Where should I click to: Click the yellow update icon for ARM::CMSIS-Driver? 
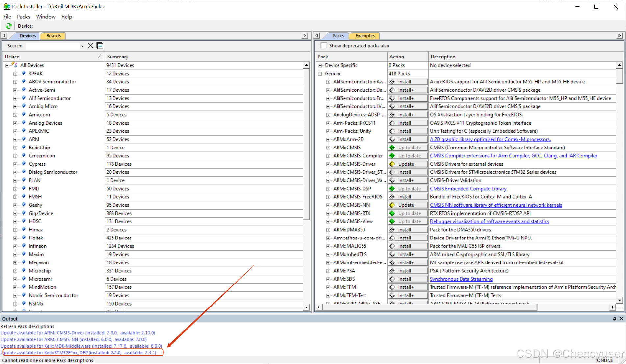(392, 164)
